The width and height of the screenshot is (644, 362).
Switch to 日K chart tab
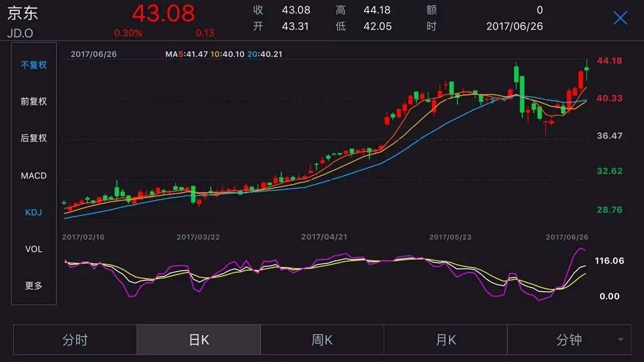click(199, 340)
